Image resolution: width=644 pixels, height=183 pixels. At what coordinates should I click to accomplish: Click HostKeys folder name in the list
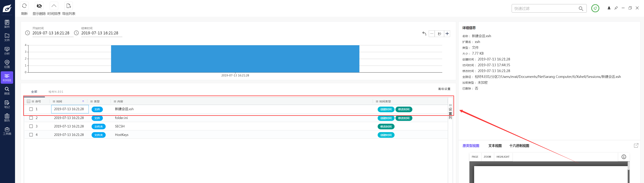[x=121, y=135]
